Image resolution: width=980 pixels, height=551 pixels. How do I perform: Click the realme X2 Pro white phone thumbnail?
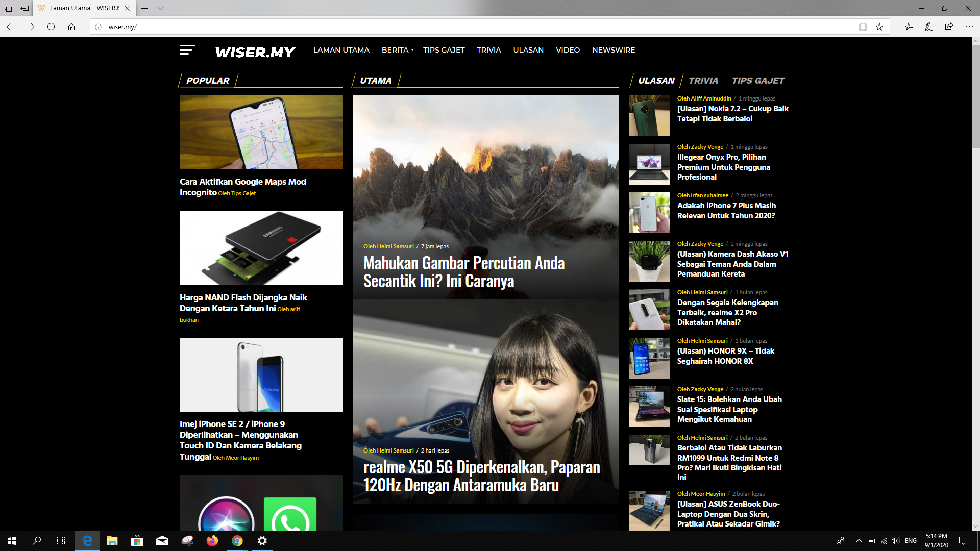point(649,310)
